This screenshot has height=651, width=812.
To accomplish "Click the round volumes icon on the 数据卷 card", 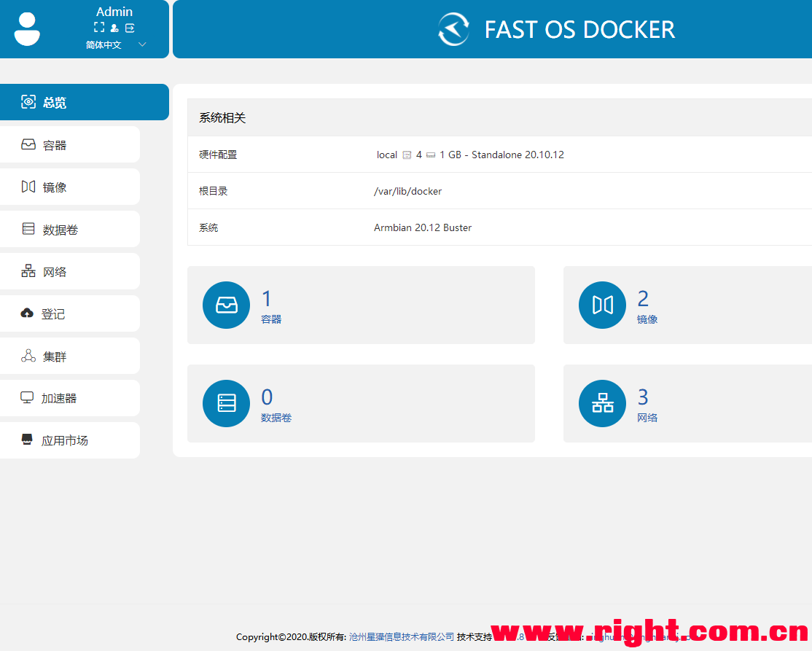I will [x=226, y=403].
